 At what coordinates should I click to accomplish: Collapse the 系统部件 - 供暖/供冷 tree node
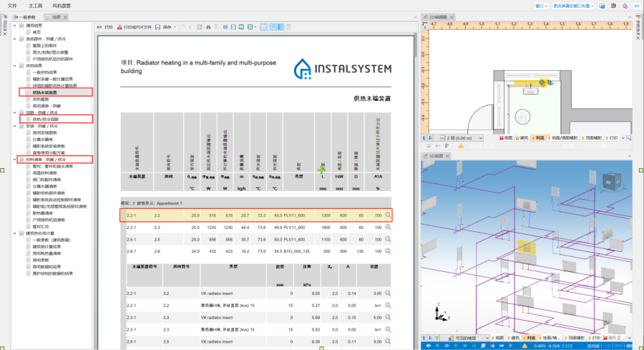coord(15,39)
